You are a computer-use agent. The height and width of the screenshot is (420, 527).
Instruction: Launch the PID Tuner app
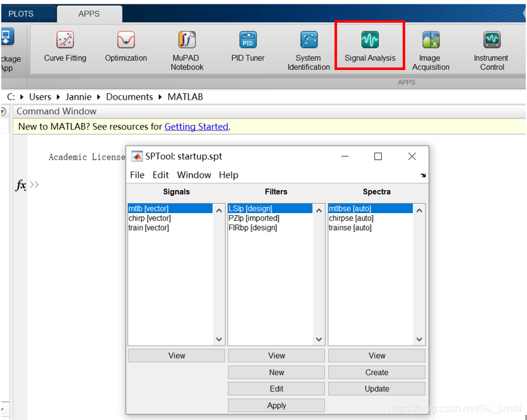point(247,47)
